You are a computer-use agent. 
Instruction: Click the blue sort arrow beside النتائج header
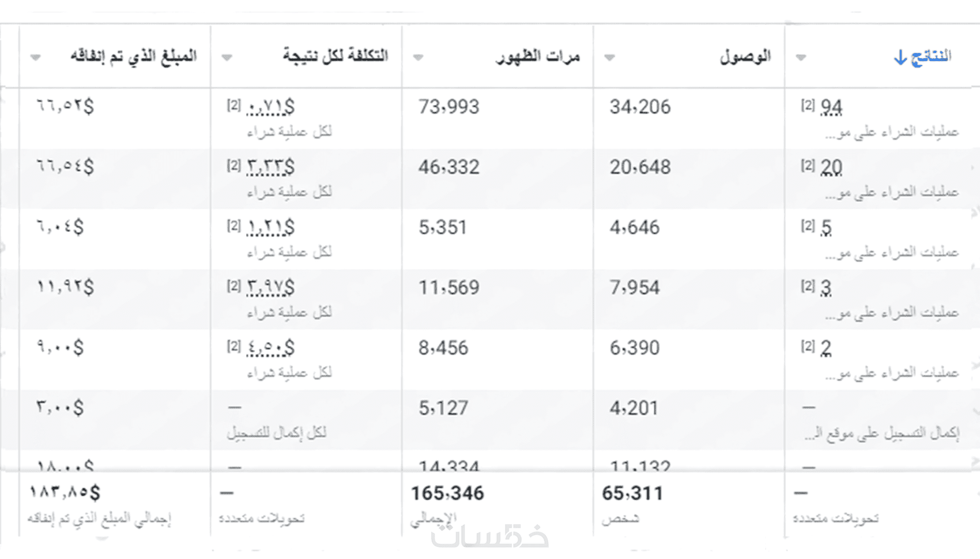click(900, 57)
